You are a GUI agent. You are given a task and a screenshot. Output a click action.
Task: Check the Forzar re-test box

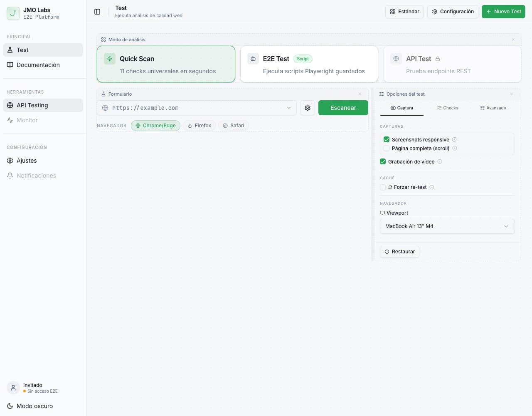pos(383,187)
